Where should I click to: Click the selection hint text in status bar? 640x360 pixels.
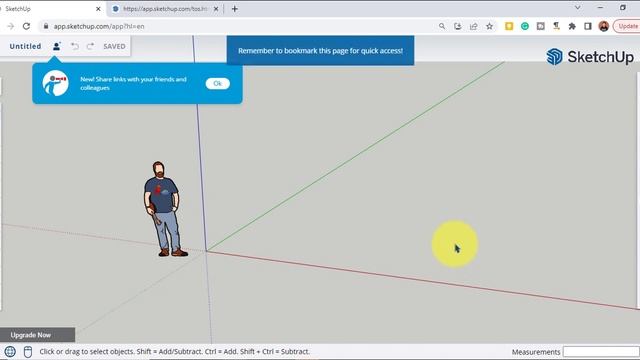175,351
